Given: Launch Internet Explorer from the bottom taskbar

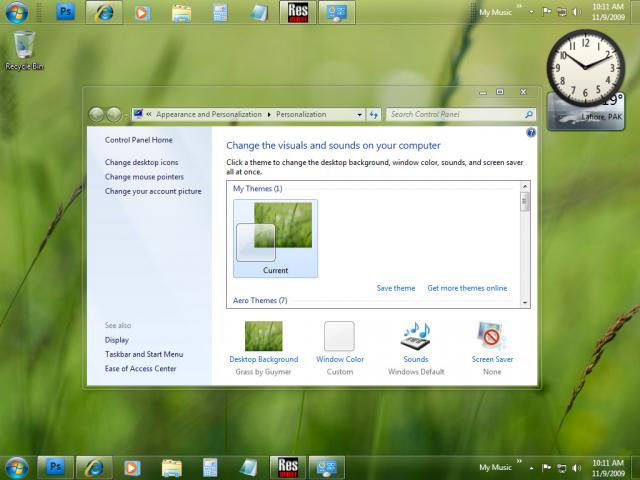Looking at the screenshot, I should click(x=94, y=467).
